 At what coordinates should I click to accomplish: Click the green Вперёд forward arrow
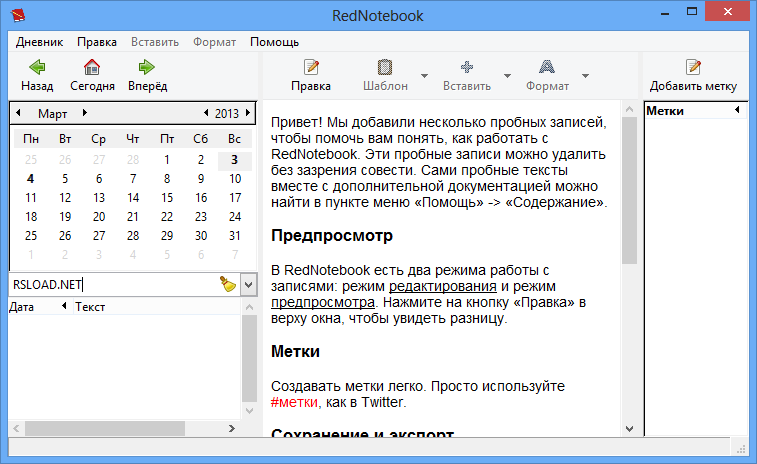point(147,67)
